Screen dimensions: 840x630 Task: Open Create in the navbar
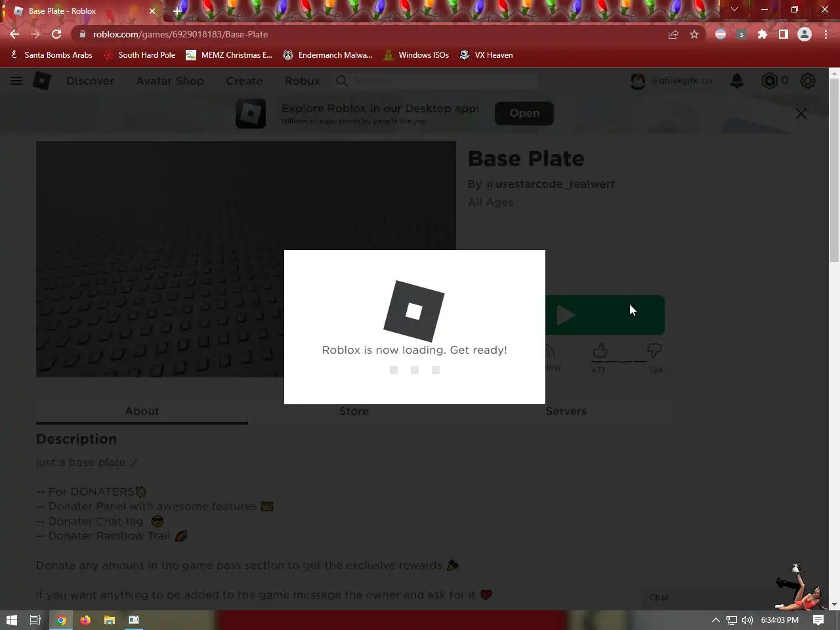coord(244,81)
